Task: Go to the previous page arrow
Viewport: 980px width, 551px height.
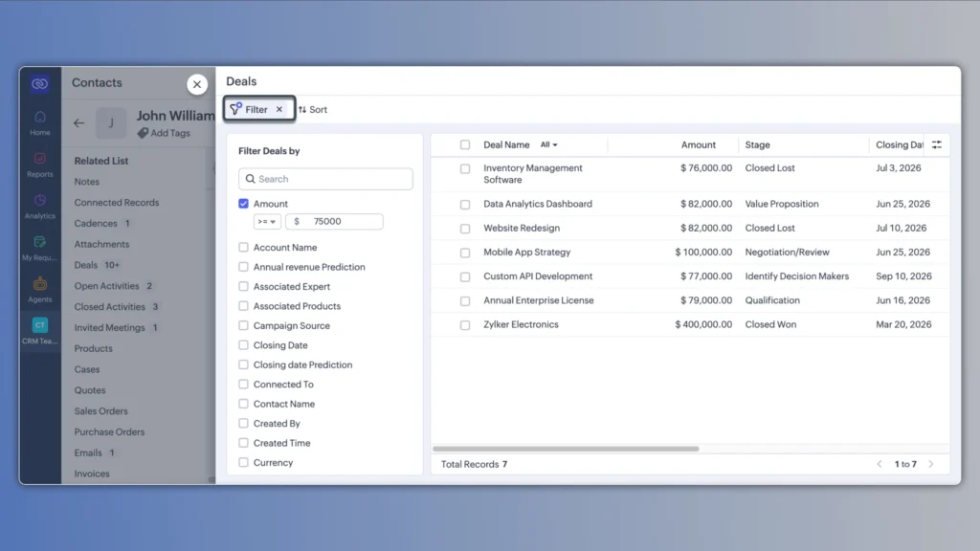Action: click(880, 464)
